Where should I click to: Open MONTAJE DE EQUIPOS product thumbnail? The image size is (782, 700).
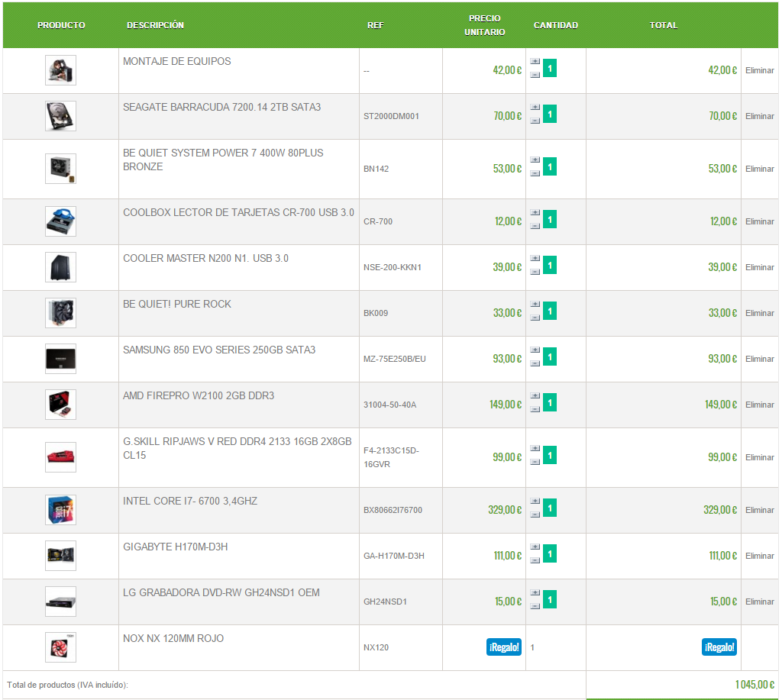pos(60,70)
